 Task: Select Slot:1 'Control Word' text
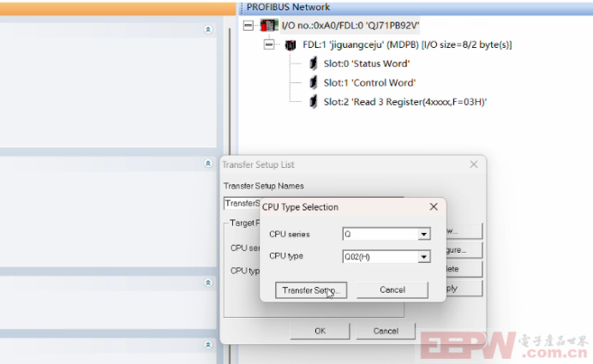[x=369, y=82]
